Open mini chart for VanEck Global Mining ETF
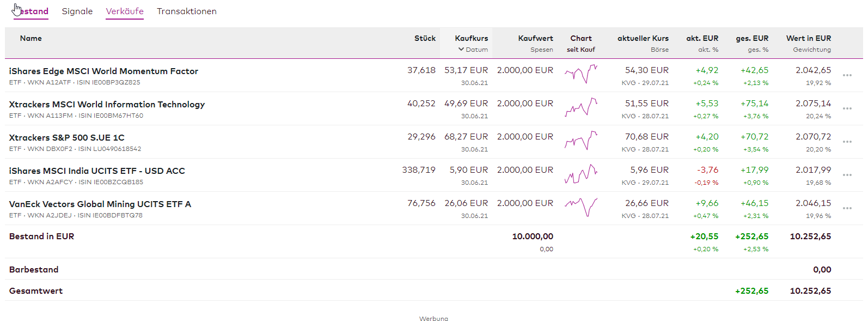 pos(580,207)
